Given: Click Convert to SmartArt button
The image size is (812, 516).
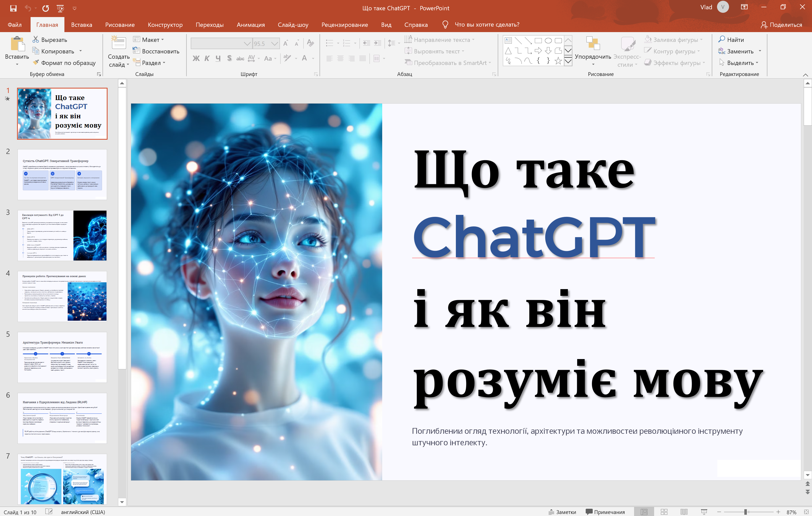Looking at the screenshot, I should click(447, 63).
